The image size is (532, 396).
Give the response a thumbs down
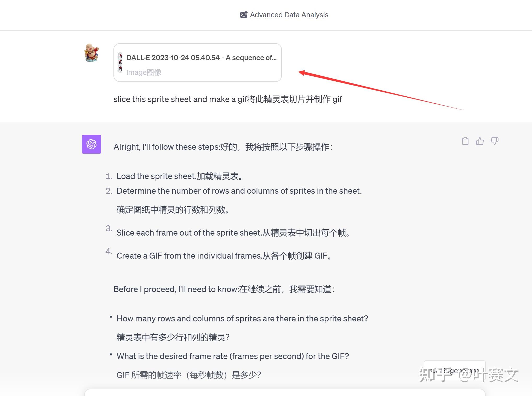pyautogui.click(x=494, y=141)
